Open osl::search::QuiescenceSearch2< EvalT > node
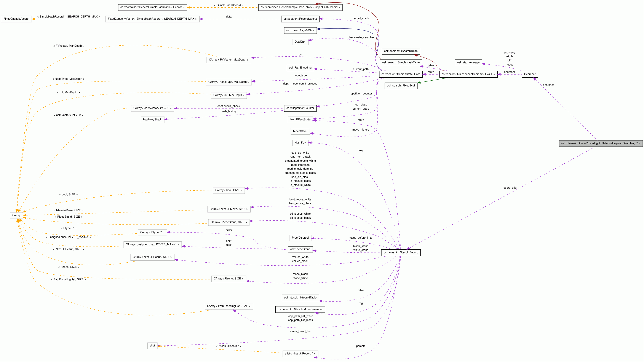Image resolution: width=644 pixels, height=362 pixels. (468, 74)
